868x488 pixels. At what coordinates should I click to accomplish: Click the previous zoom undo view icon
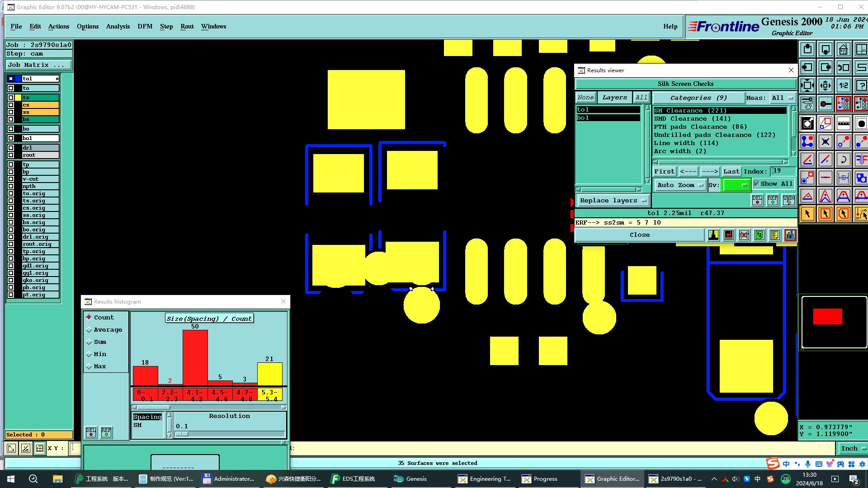tap(843, 67)
